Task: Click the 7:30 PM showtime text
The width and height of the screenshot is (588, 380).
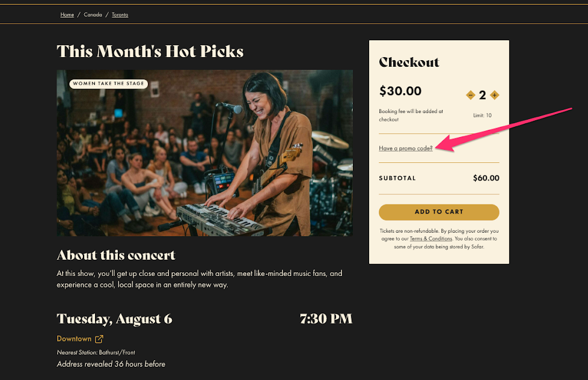Action: tap(326, 319)
